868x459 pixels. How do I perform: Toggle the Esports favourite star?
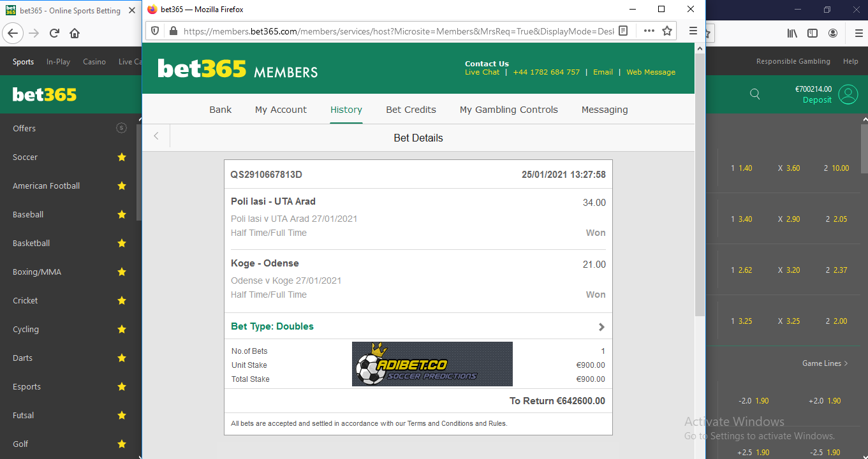point(122,386)
